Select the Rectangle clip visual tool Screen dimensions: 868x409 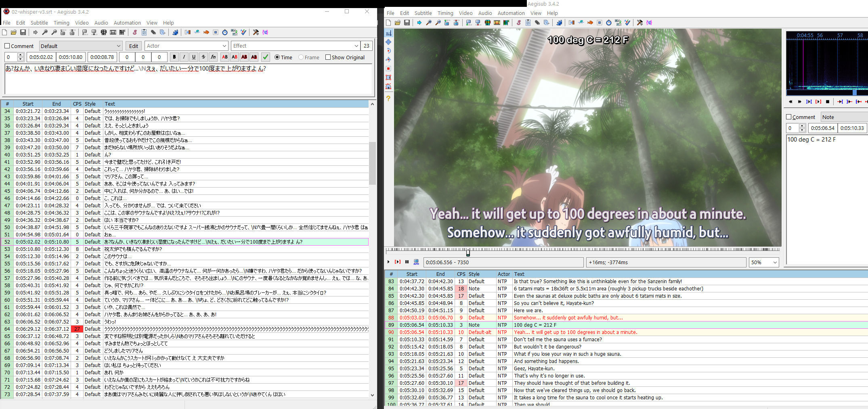click(388, 77)
